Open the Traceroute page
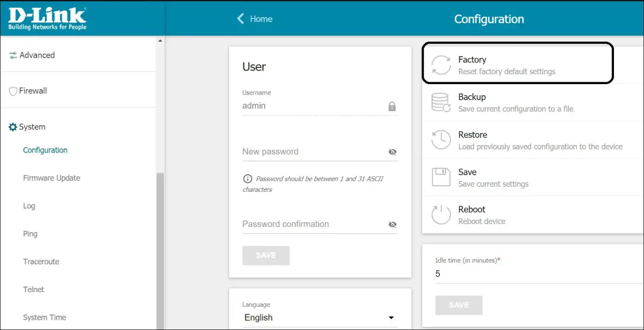Screen dimensions: 644x330 (x=41, y=262)
